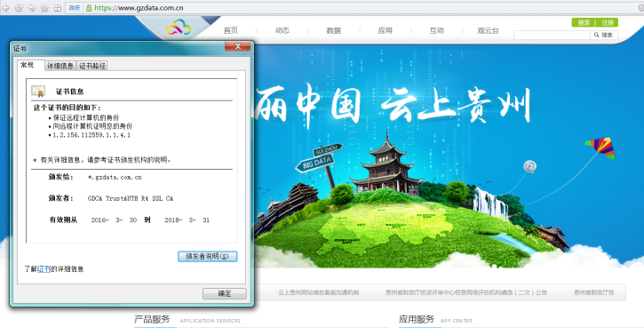Click the 登录 login link
The height and width of the screenshot is (335, 644).
[x=584, y=22]
